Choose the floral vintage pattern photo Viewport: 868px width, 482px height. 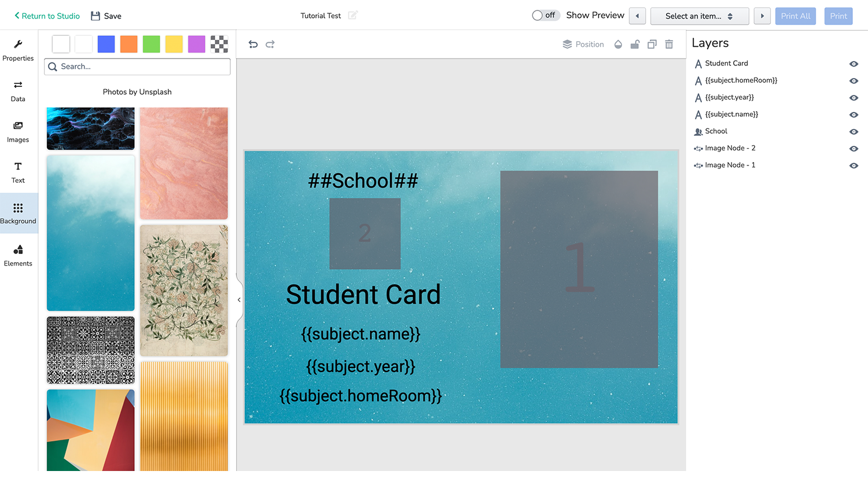pos(184,290)
